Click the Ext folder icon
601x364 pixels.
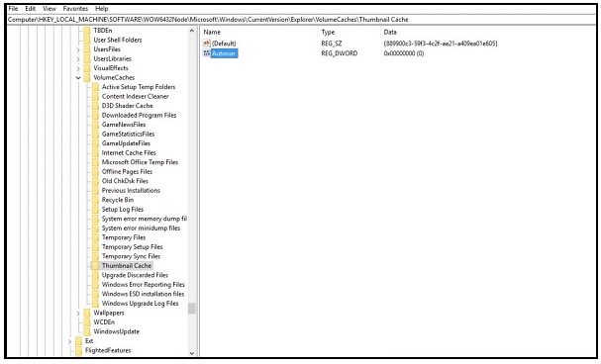pyautogui.click(x=78, y=341)
